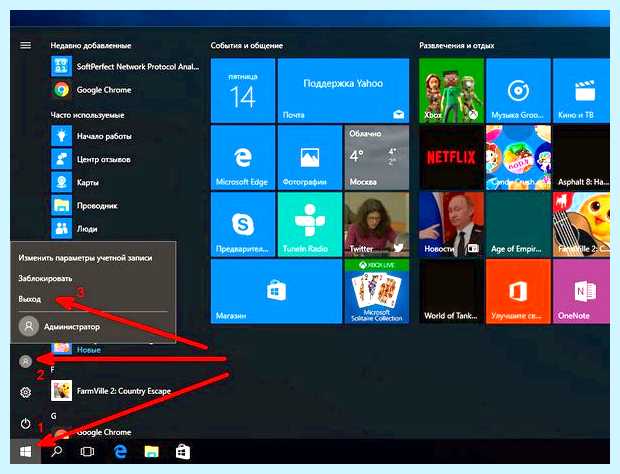Image resolution: width=620 pixels, height=474 pixels.
Task: Open the Почта Yahoo mail tile
Action: click(343, 91)
